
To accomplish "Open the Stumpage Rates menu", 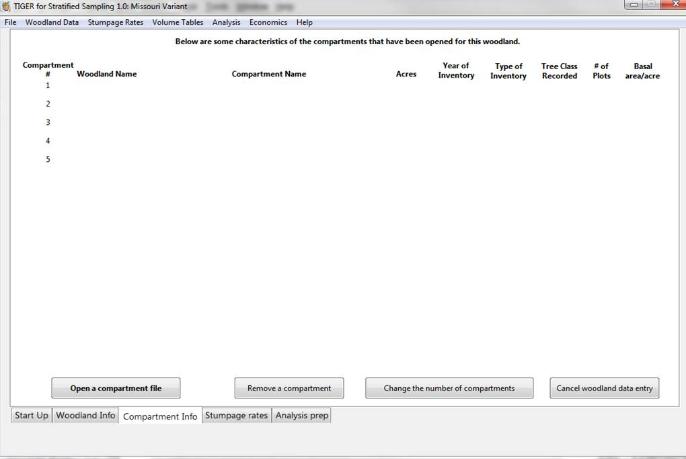I will point(116,22).
